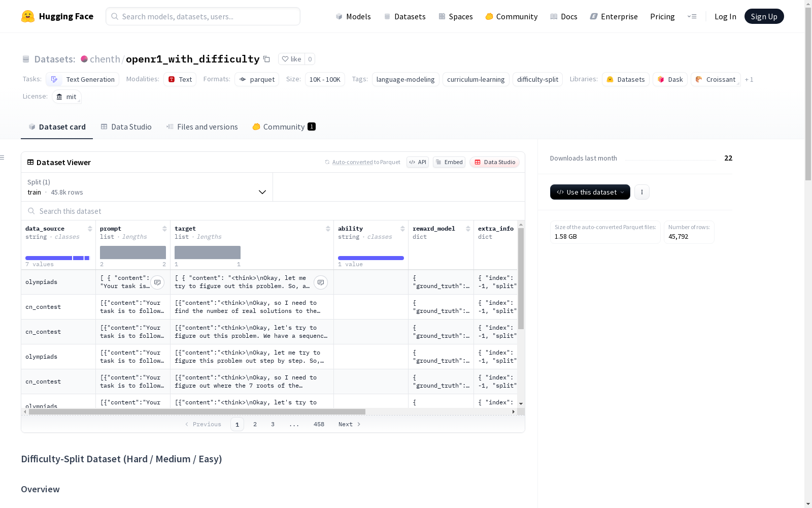Screen dimensions: 812x508
Task: Go to page 2 of the dataset
Action: point(255,424)
